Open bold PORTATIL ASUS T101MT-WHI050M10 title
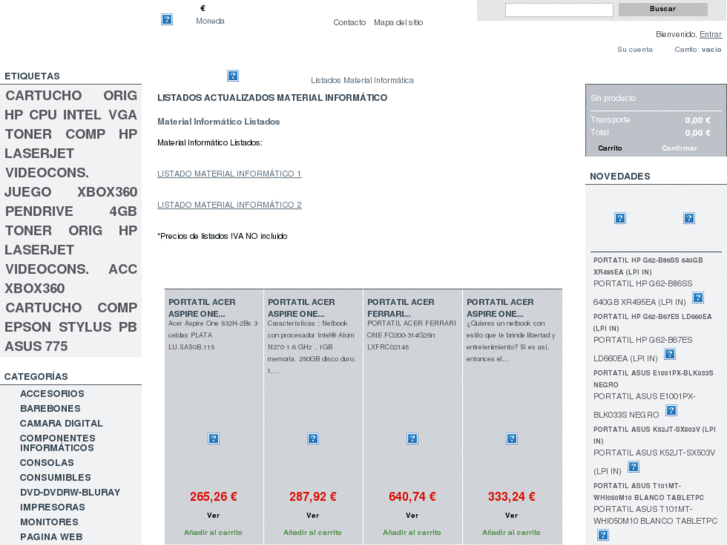727x545 pixels. tap(649, 492)
